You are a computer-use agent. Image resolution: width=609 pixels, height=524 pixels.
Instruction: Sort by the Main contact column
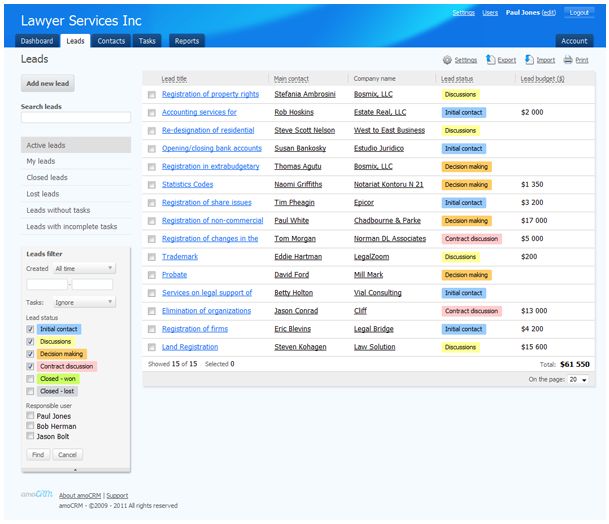291,79
